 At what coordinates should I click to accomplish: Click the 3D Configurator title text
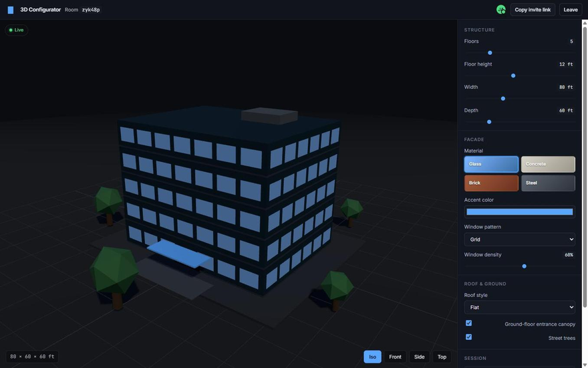point(41,10)
